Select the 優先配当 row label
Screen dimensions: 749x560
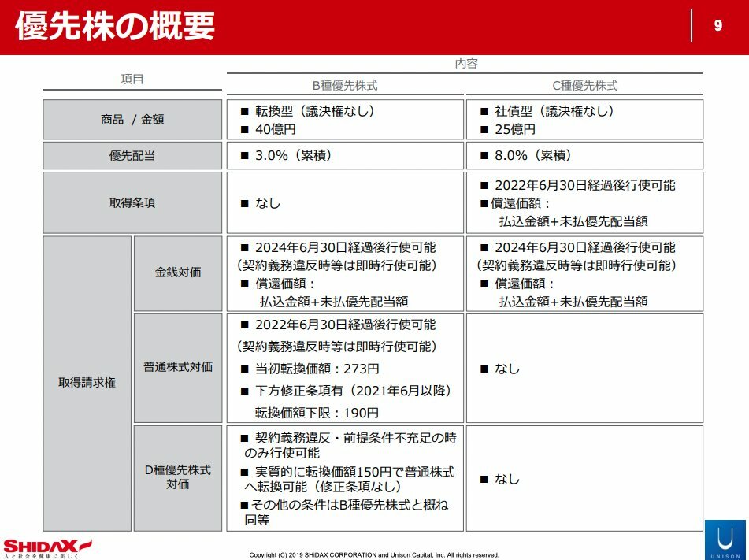tap(132, 155)
